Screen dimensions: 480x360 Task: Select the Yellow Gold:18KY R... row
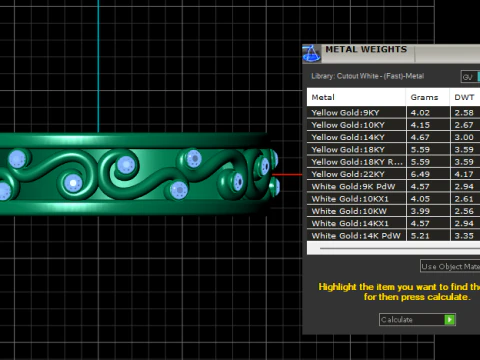[x=393, y=162]
